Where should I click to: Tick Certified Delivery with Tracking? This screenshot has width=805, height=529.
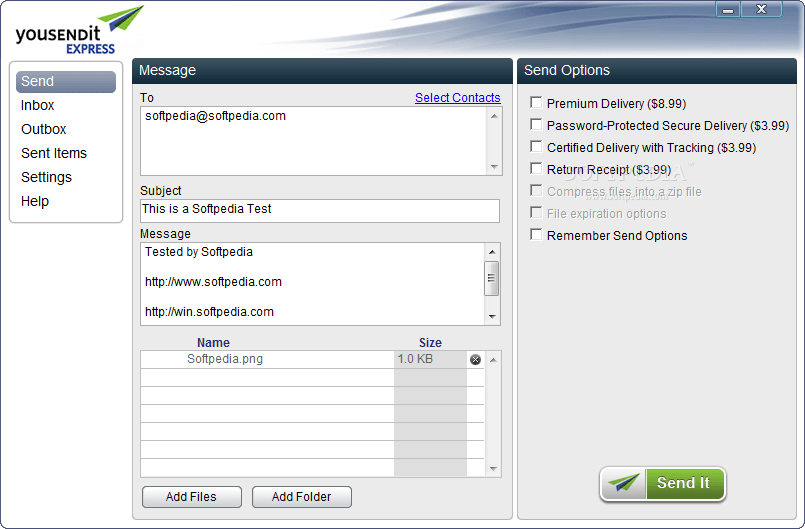(x=536, y=147)
